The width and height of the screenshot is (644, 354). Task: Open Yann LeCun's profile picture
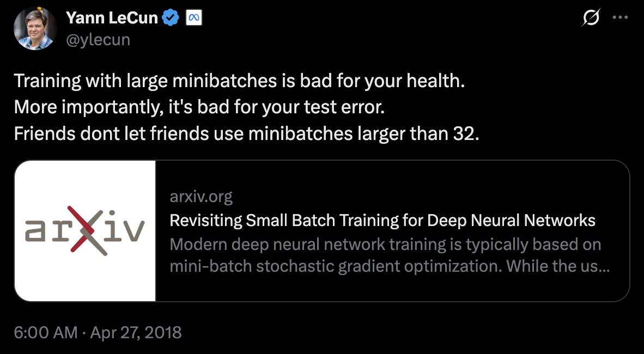35,28
